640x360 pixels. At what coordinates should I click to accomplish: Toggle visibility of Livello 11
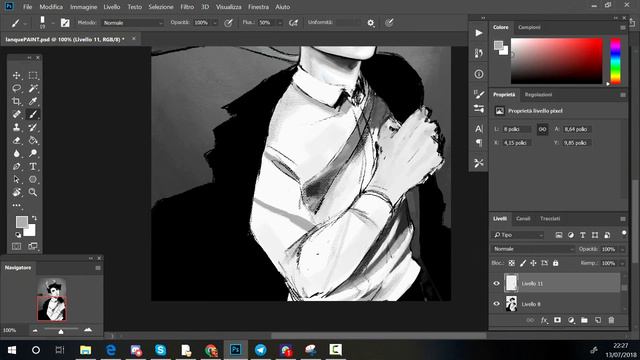[496, 284]
